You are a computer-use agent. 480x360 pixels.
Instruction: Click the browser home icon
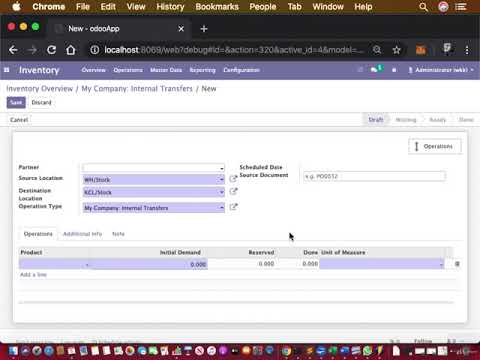click(71, 50)
